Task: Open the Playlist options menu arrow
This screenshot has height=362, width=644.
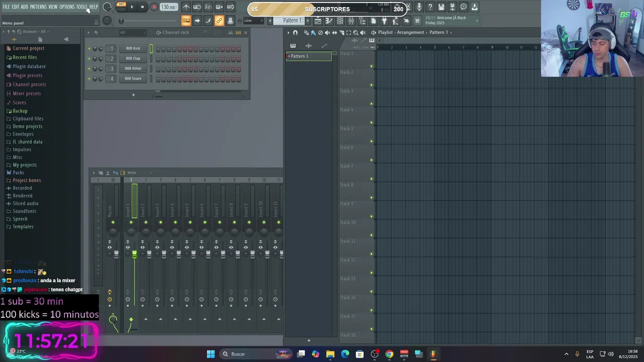Action: 289,33
